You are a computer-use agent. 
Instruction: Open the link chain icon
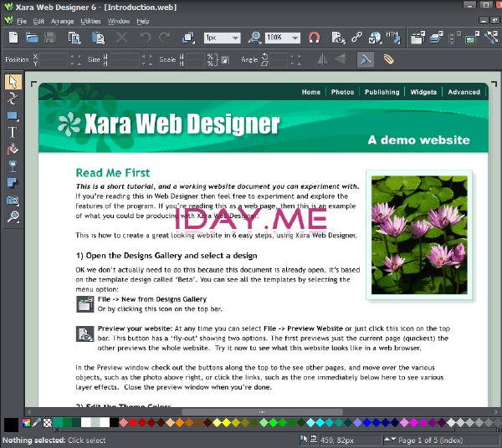pos(356,38)
